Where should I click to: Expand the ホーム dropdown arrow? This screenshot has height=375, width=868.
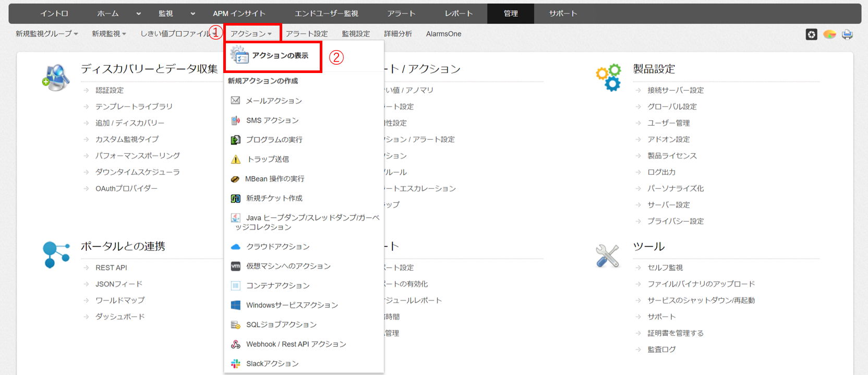tap(138, 14)
